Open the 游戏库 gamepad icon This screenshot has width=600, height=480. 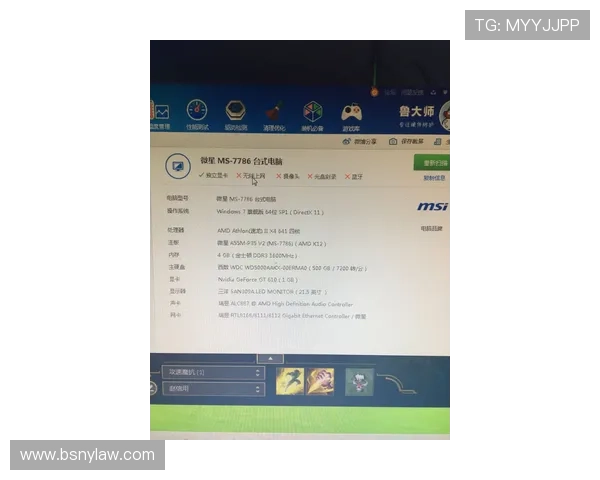tap(351, 113)
